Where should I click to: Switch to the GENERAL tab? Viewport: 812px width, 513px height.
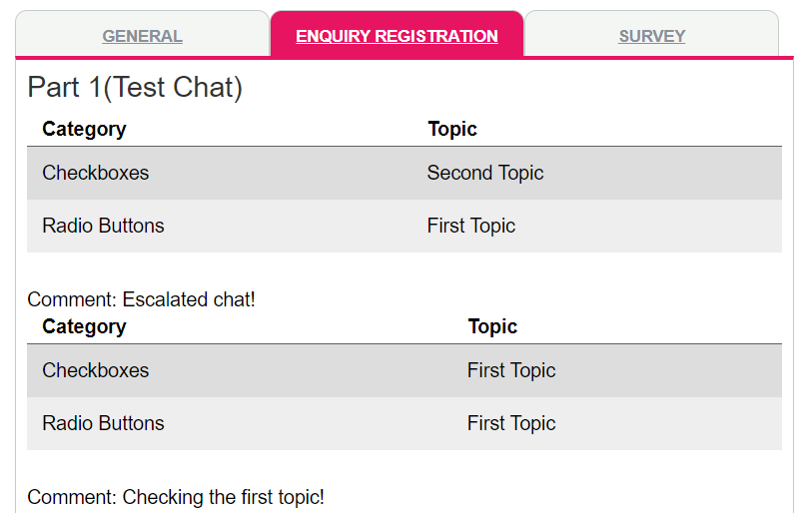pyautogui.click(x=142, y=36)
